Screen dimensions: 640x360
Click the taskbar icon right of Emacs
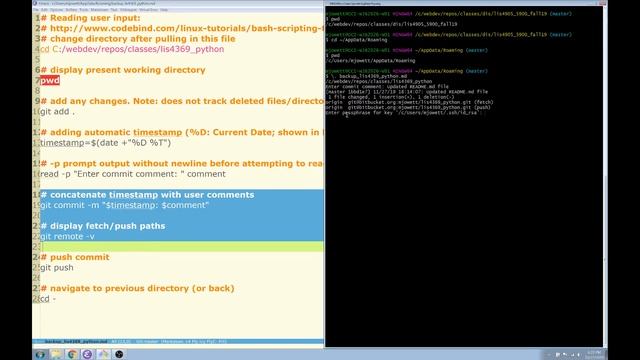pyautogui.click(x=103, y=354)
